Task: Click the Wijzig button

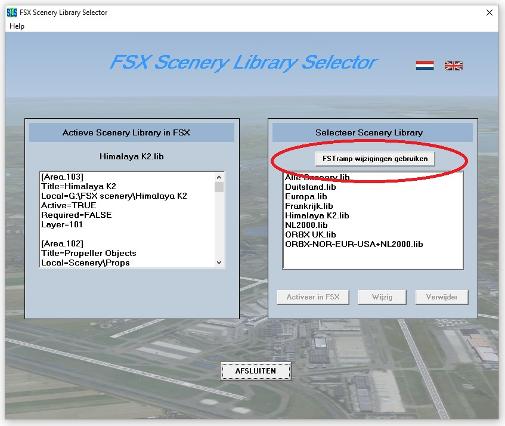Action: tap(382, 297)
